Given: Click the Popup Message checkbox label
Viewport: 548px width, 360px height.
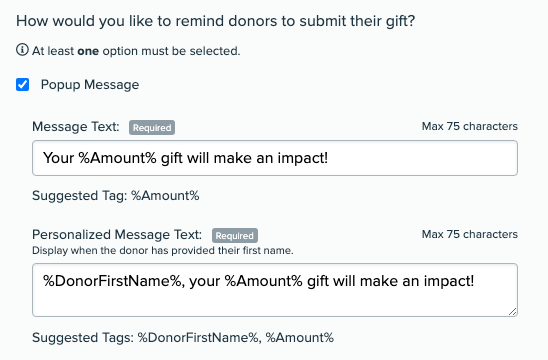Looking at the screenshot, I should point(90,85).
